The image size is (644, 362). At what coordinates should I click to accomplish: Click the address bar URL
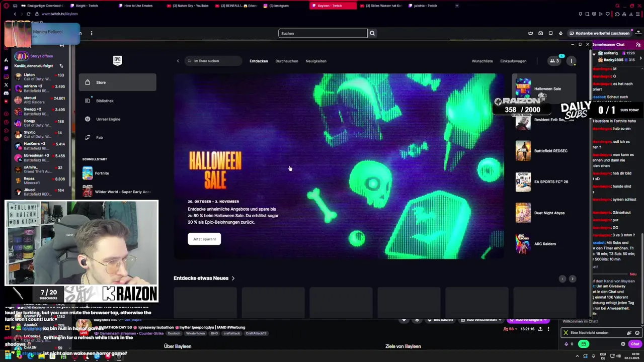click(59, 14)
